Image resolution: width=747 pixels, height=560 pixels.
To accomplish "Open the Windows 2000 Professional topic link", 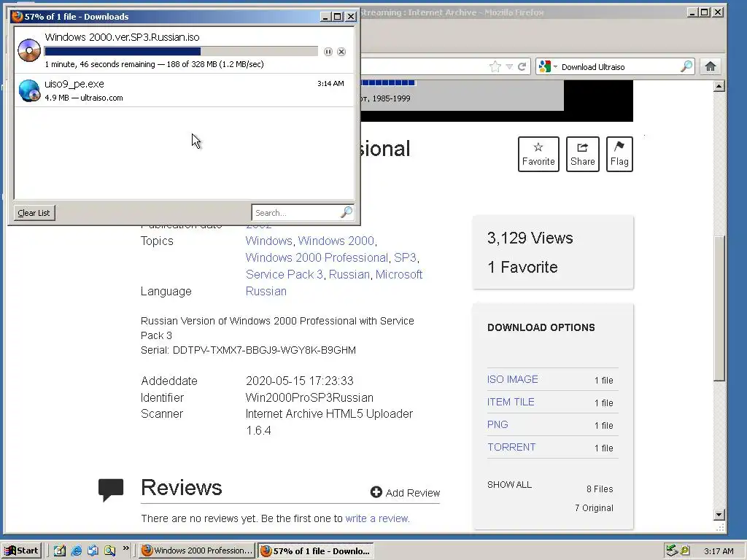I will 317,257.
